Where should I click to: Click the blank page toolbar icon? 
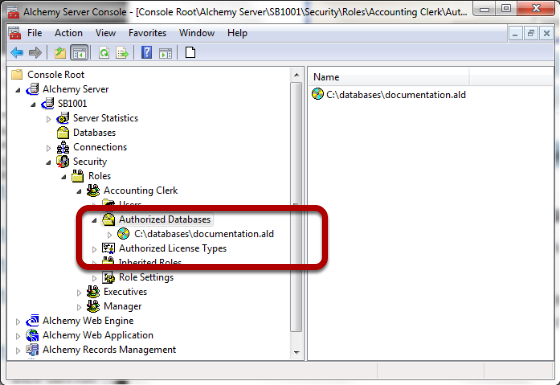coord(190,52)
